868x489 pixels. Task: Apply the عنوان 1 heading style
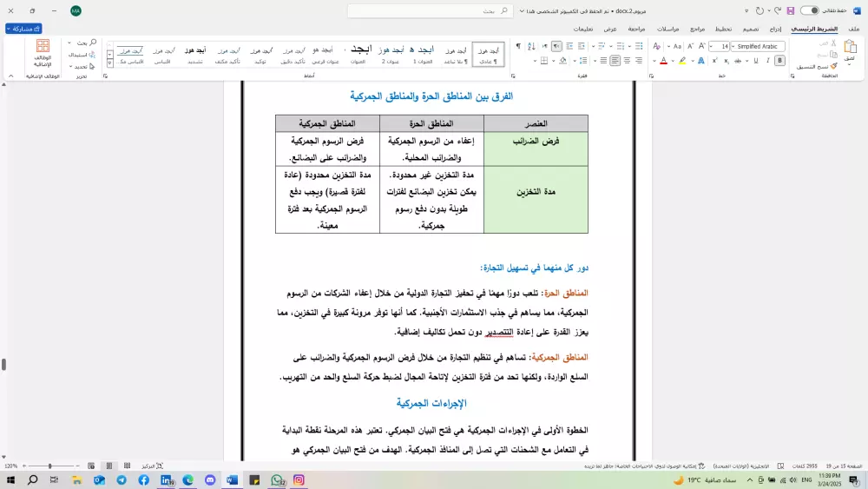click(x=423, y=54)
